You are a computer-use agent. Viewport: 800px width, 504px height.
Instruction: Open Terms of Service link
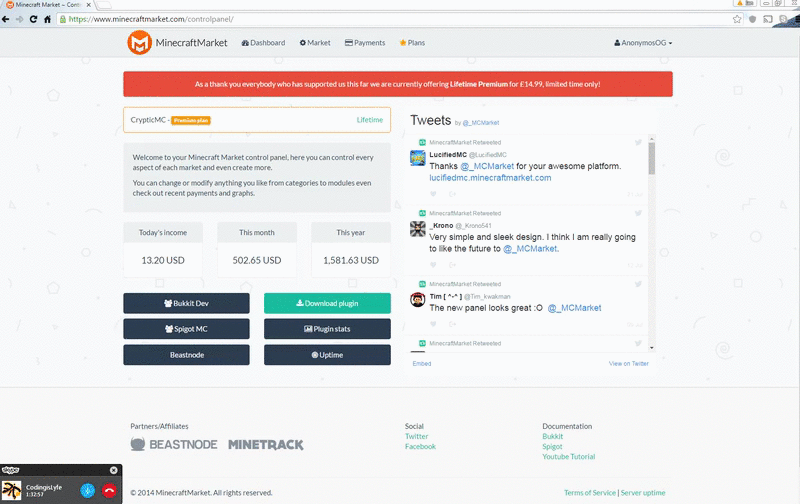pos(590,493)
